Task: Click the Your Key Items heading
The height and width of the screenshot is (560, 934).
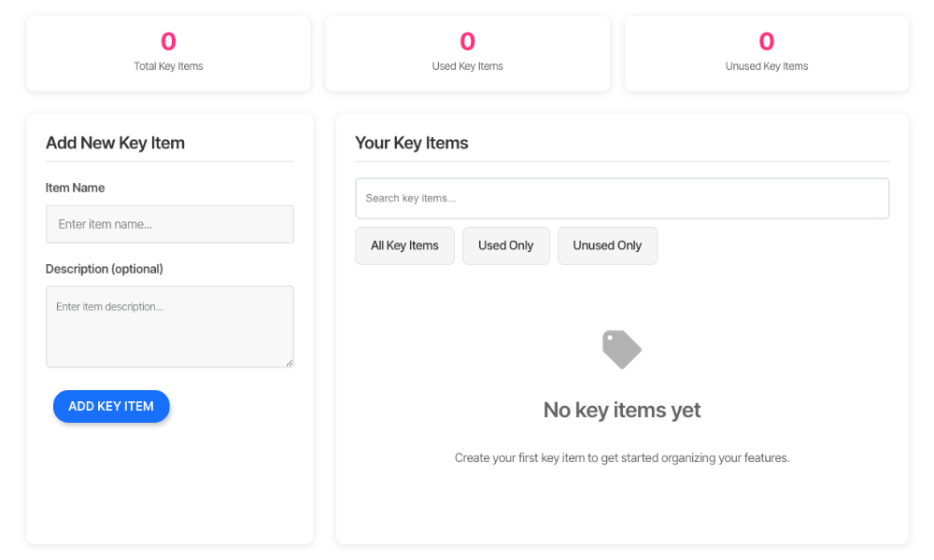Action: (x=412, y=143)
